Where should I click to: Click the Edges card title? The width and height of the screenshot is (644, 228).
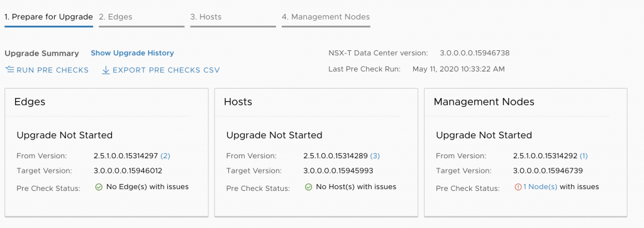30,102
